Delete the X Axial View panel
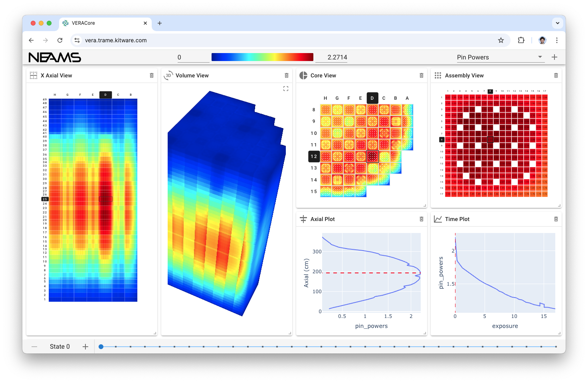This screenshot has width=588, height=383. (x=152, y=75)
